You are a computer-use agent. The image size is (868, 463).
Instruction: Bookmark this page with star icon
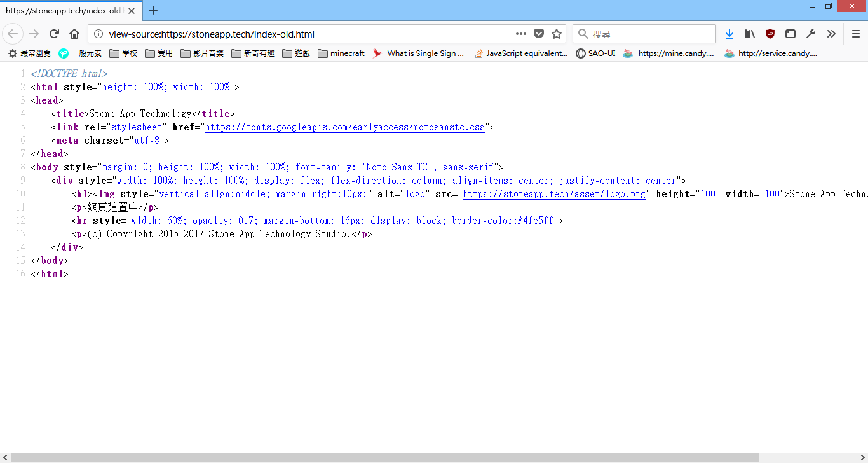[x=557, y=34]
